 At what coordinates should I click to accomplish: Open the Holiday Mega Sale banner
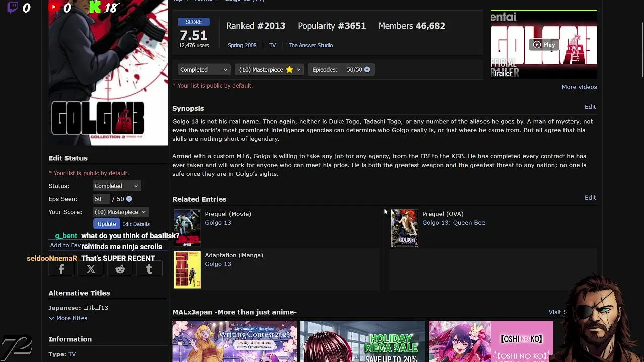point(363,341)
